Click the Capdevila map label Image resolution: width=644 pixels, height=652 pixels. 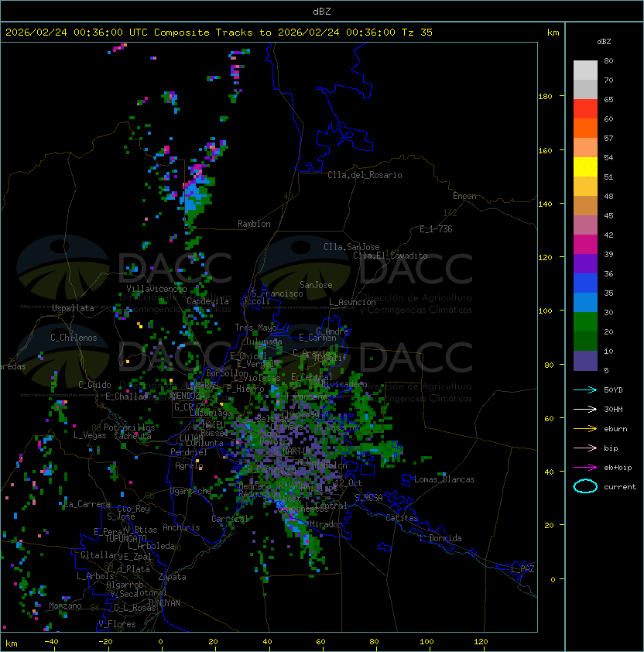pyautogui.click(x=207, y=301)
